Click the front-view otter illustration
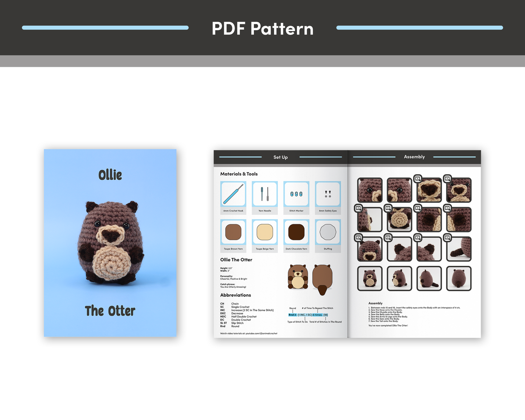This screenshot has width=525, height=420. click(298, 277)
